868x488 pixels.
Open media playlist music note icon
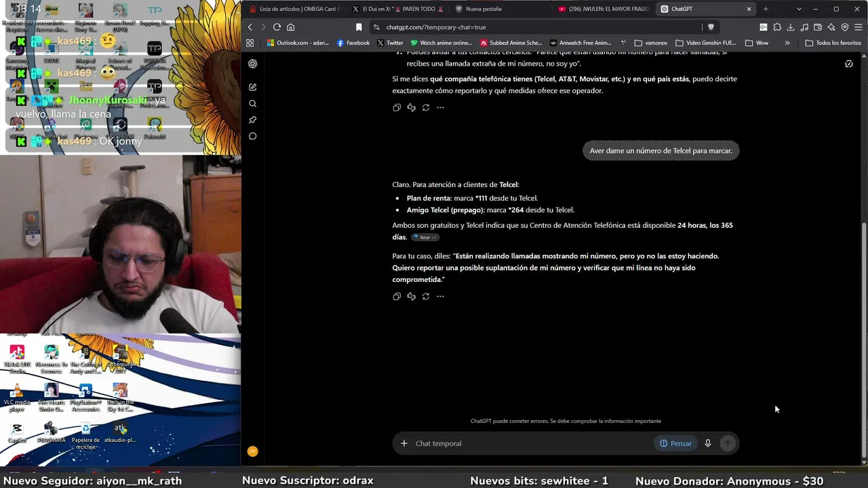coord(804,27)
